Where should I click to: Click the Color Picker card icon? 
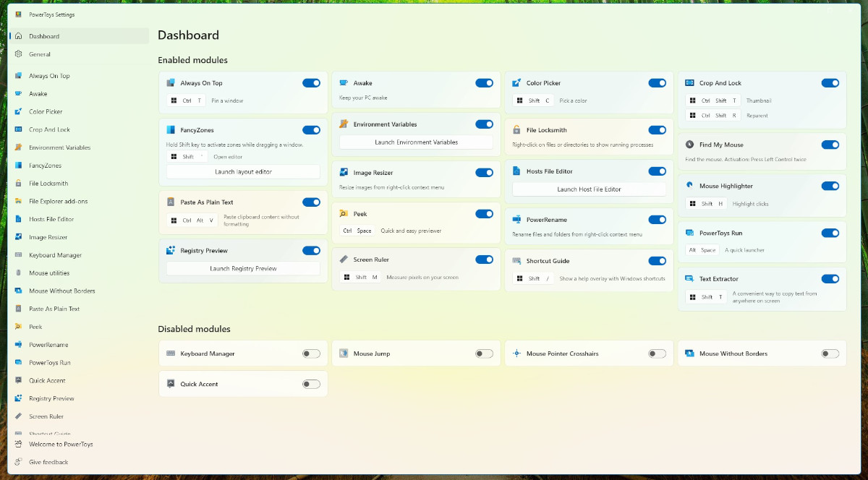516,83
